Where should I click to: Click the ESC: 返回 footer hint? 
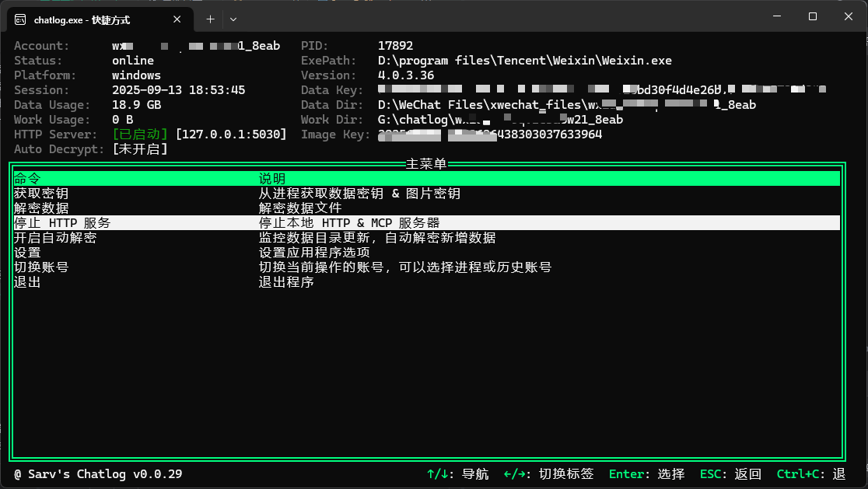coord(730,474)
